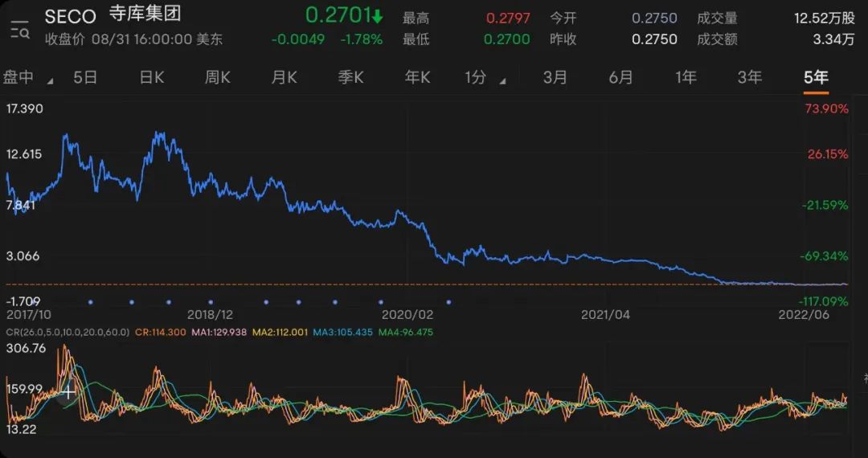The height and width of the screenshot is (458, 868).
Task: Show the 3年 range chart
Action: pyautogui.click(x=750, y=77)
